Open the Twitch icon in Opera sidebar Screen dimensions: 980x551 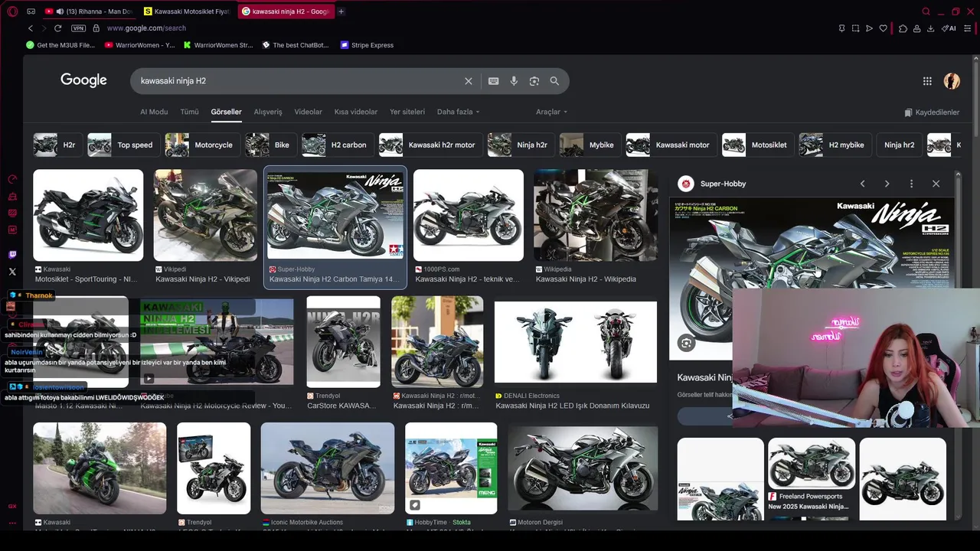[12, 255]
